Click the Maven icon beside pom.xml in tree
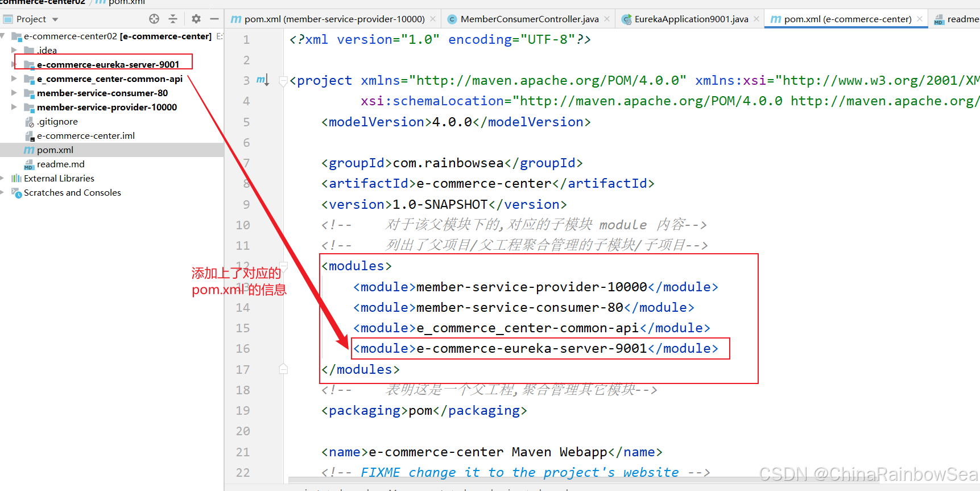The image size is (980, 491). (29, 150)
